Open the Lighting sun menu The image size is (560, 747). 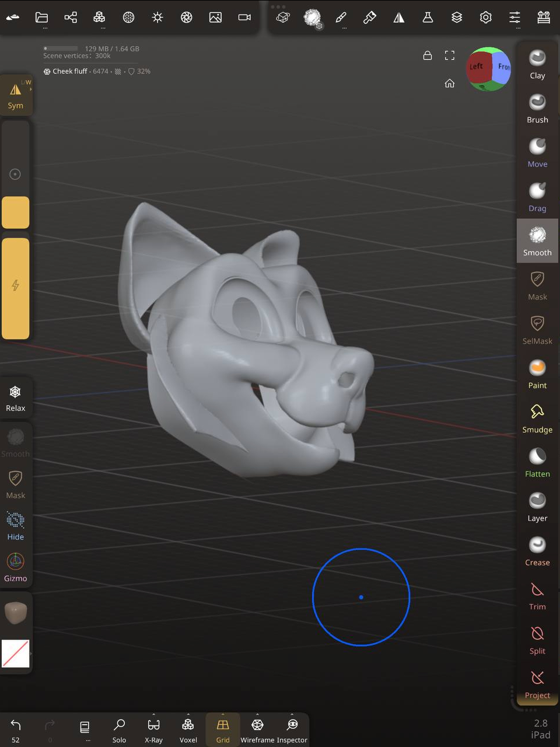click(157, 18)
